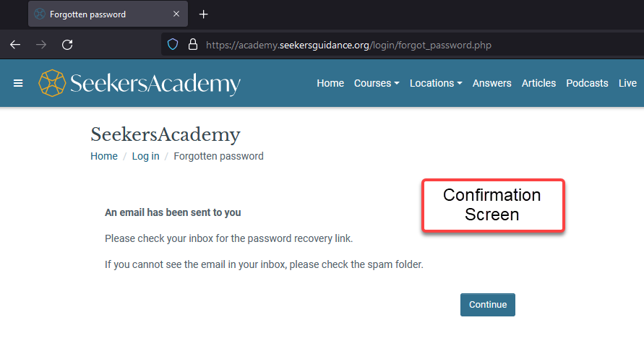The width and height of the screenshot is (644, 346).
Task: Open the Articles menu item
Action: (x=538, y=83)
